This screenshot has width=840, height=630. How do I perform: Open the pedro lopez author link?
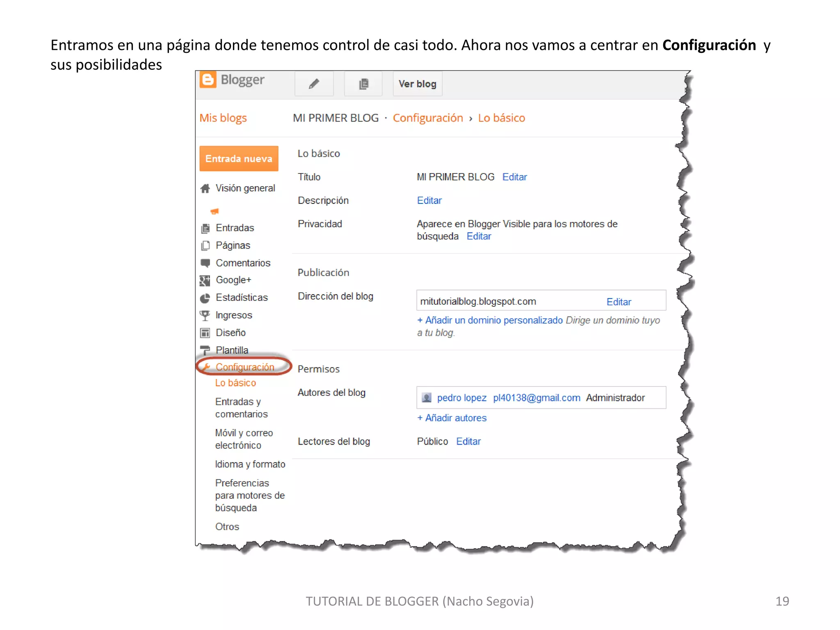462,398
